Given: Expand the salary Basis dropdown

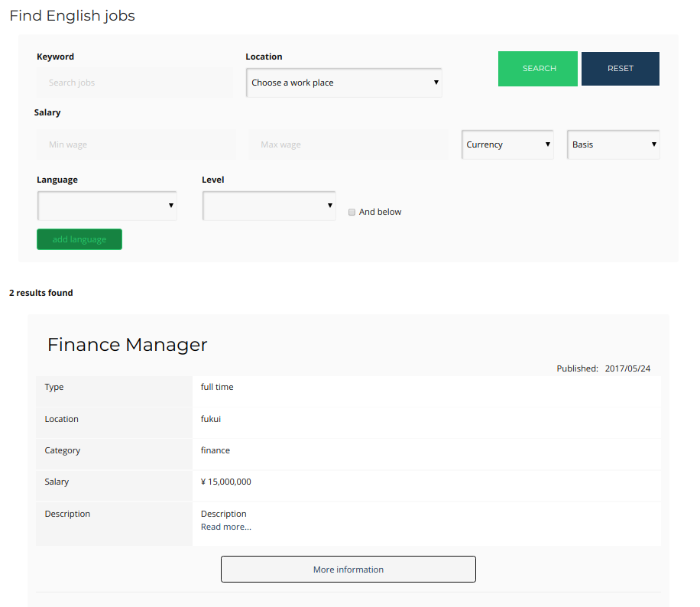Looking at the screenshot, I should tap(613, 144).
